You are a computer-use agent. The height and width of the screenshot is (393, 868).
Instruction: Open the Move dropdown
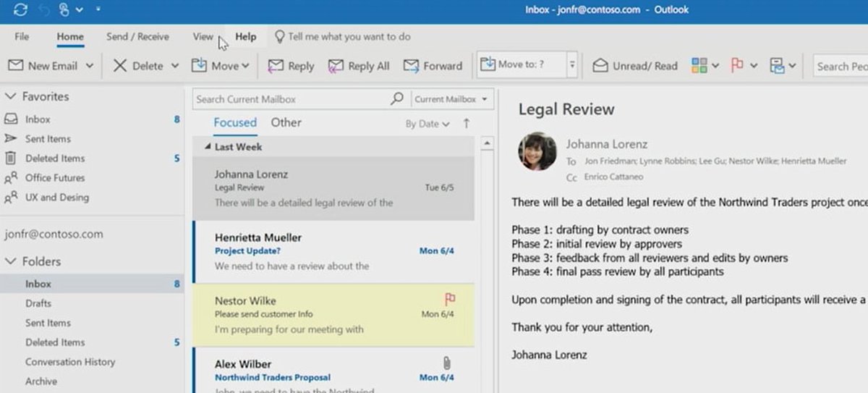click(221, 66)
